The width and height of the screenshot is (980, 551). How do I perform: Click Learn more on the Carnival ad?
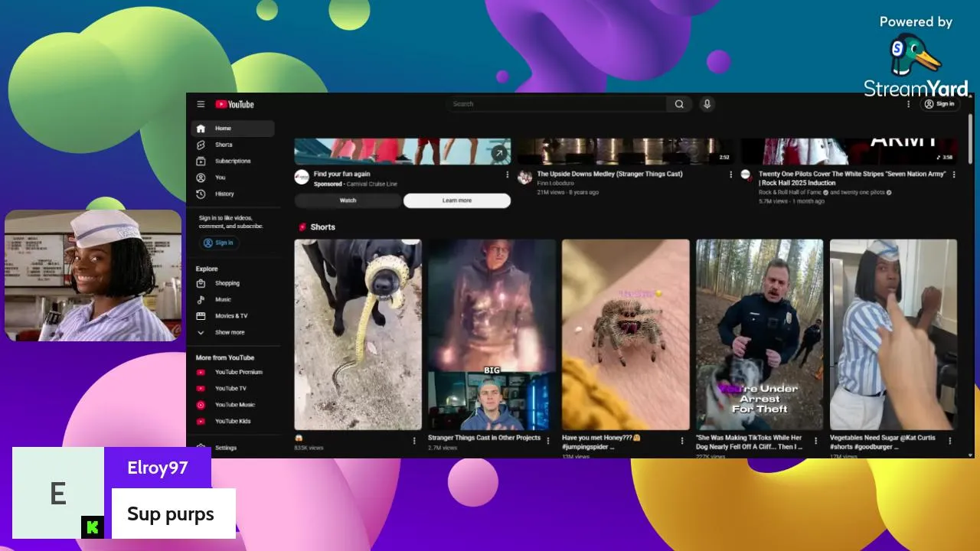tap(457, 201)
